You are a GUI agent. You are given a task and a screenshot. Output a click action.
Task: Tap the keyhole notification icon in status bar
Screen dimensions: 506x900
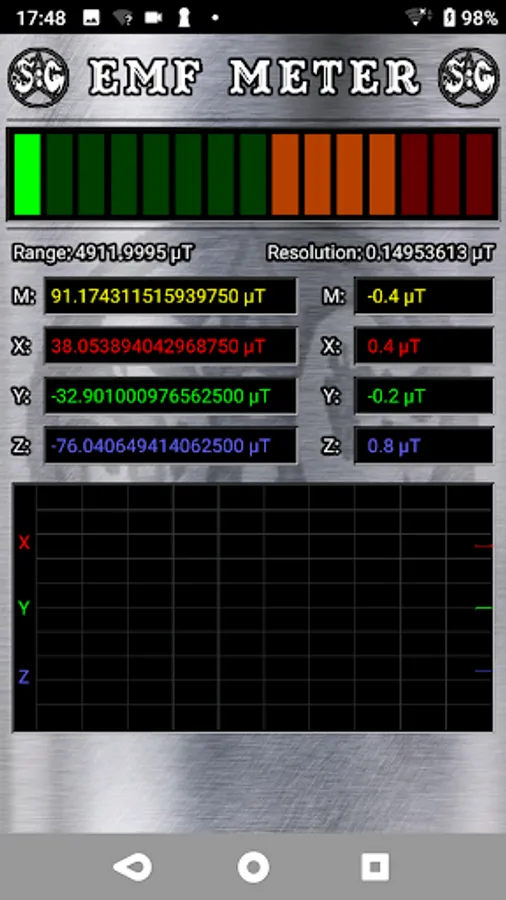[184, 18]
